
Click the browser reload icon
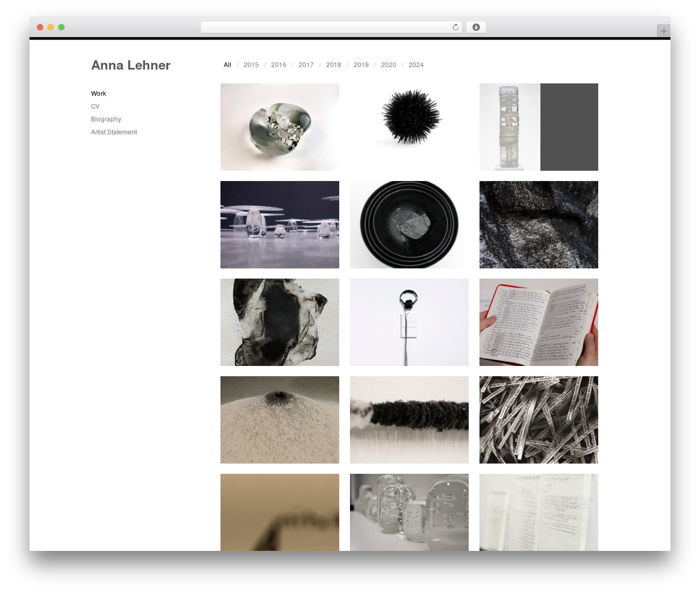(x=455, y=27)
